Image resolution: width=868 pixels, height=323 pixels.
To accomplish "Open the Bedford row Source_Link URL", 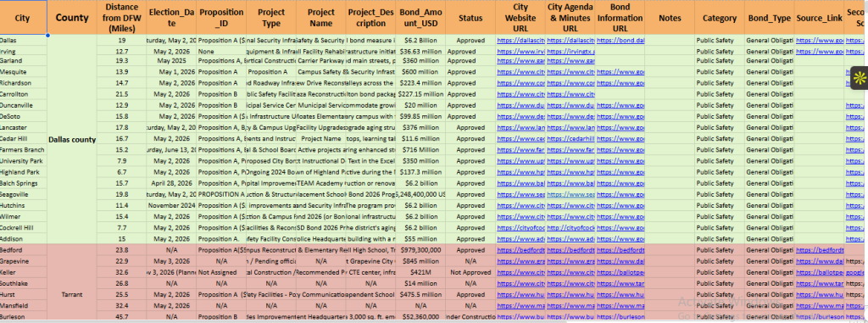I will pos(820,250).
